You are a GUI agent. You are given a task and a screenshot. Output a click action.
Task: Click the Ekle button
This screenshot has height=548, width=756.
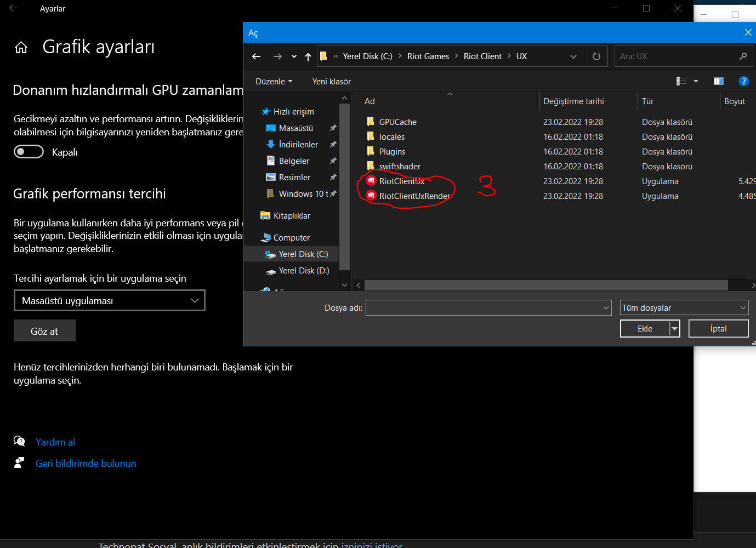[x=645, y=329]
